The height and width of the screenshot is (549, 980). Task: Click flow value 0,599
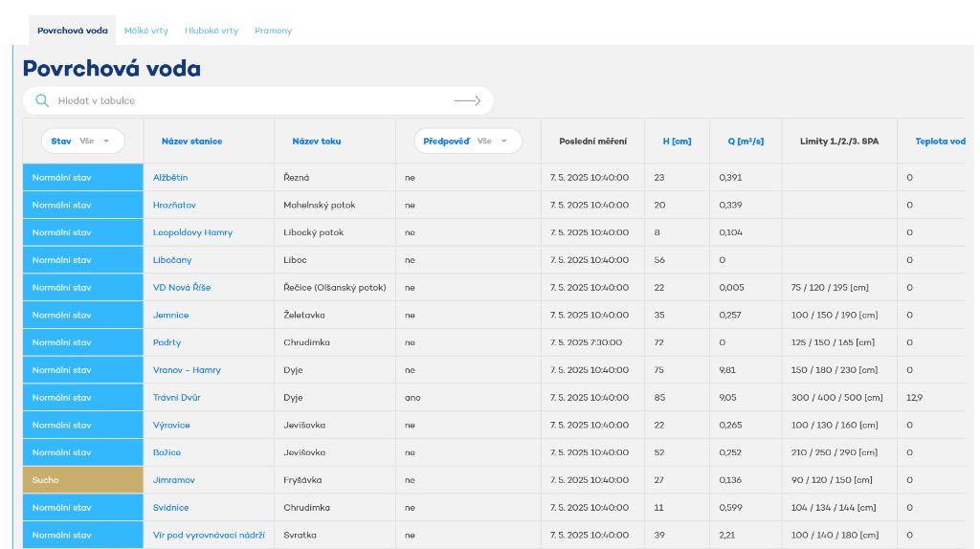730,507
